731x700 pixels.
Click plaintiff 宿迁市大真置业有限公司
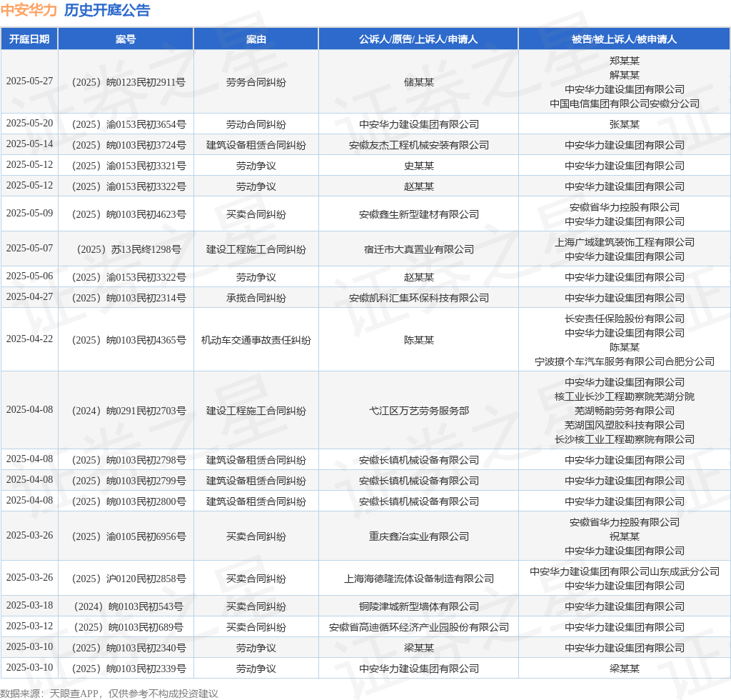coord(418,249)
